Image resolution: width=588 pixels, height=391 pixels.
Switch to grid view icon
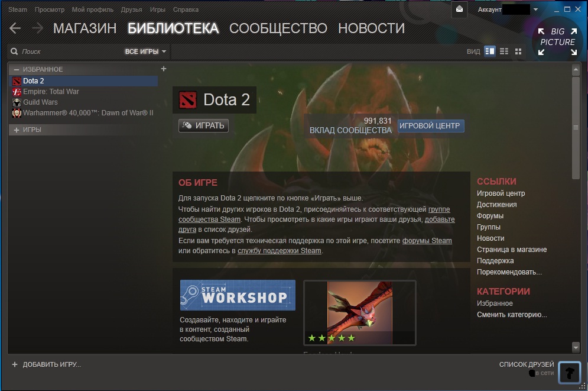point(518,51)
